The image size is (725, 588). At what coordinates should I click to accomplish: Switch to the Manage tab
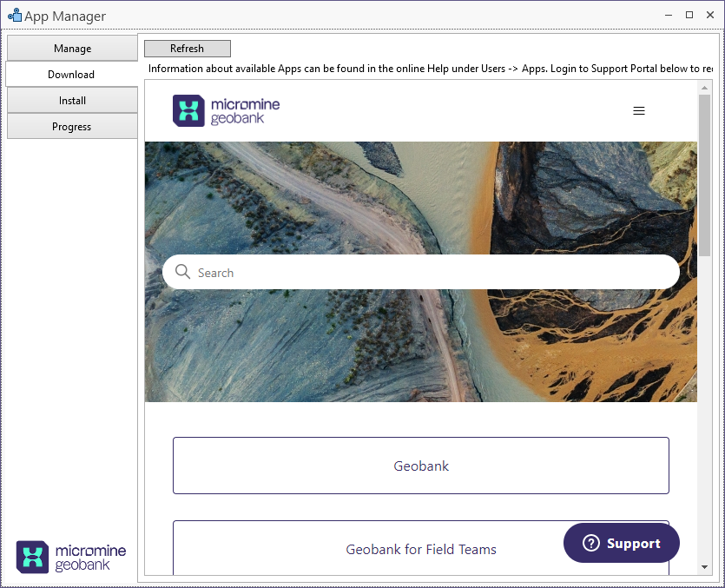point(72,48)
